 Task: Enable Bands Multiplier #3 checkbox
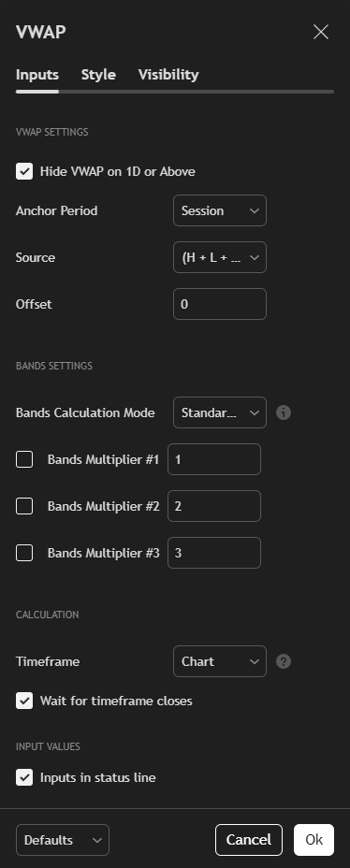point(24,553)
